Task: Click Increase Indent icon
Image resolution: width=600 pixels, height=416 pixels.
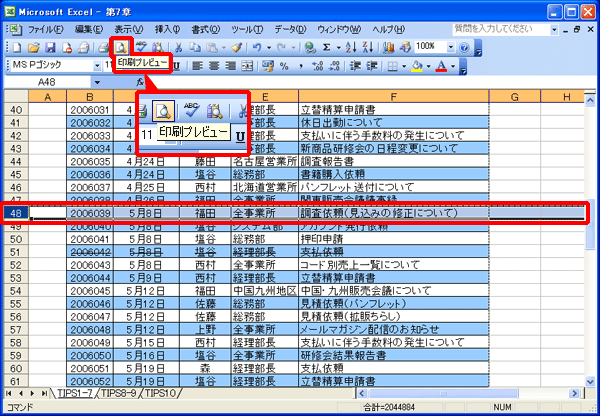Action: click(372, 66)
